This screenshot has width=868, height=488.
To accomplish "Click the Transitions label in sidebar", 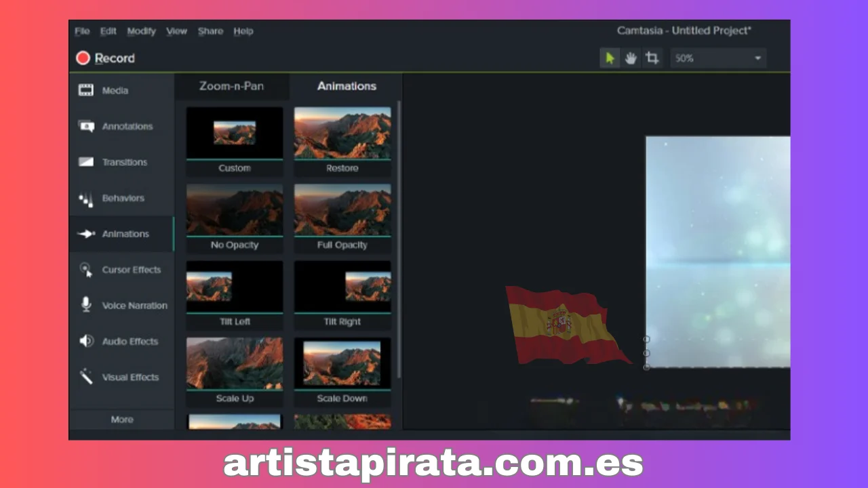I will (x=125, y=162).
